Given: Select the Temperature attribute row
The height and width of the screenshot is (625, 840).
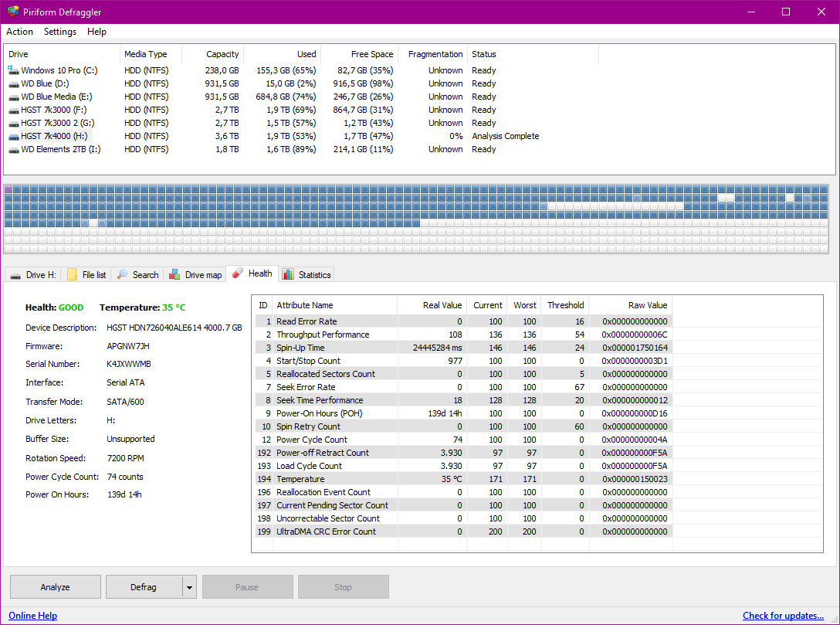Looking at the screenshot, I should click(x=463, y=479).
